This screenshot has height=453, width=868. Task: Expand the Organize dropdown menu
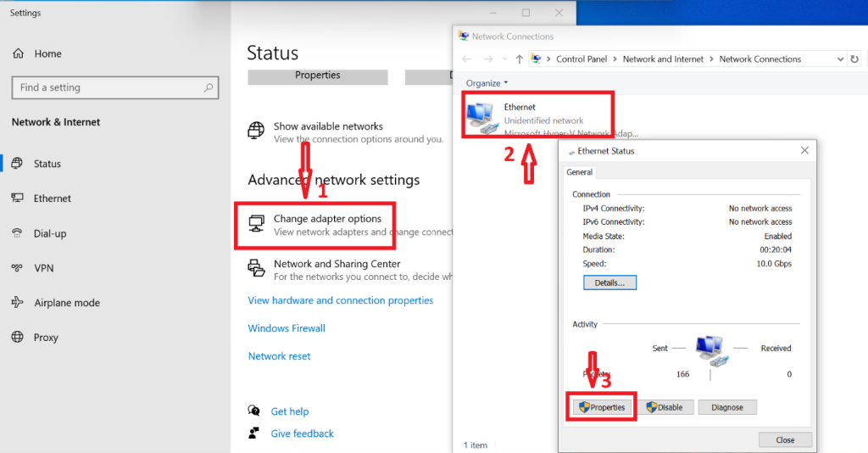487,83
